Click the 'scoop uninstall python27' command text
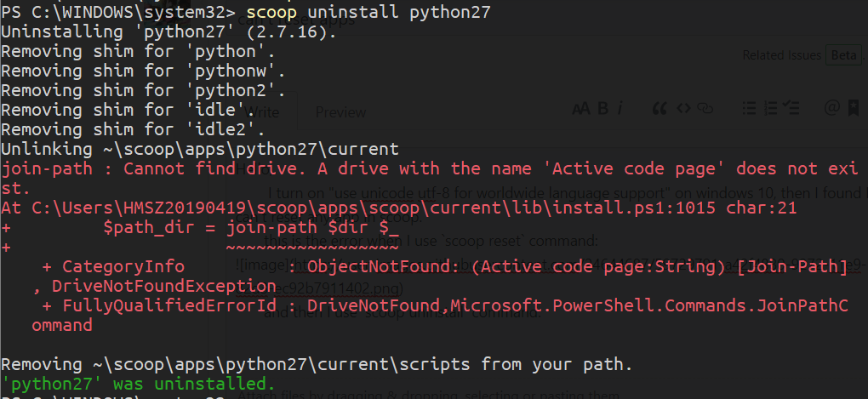The image size is (868, 399). pos(368,12)
